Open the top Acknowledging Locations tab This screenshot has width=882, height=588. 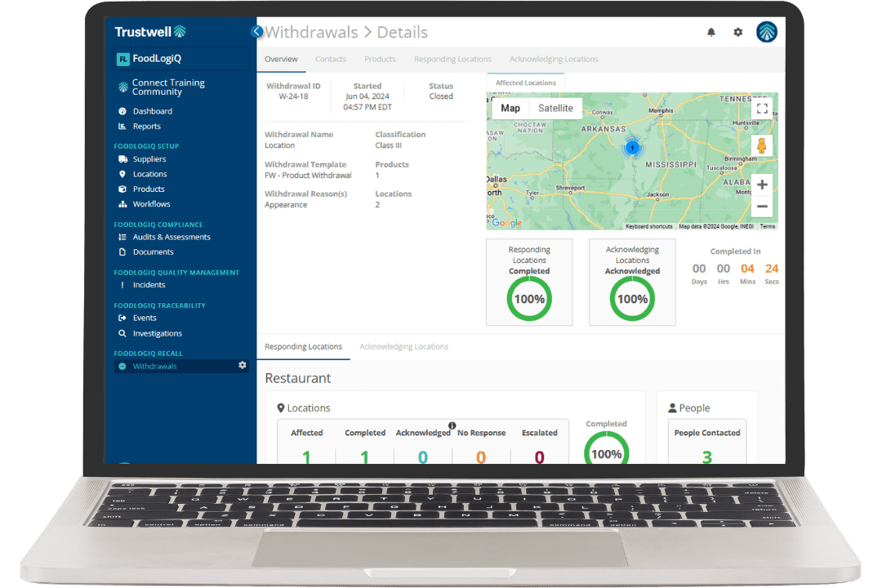click(554, 59)
